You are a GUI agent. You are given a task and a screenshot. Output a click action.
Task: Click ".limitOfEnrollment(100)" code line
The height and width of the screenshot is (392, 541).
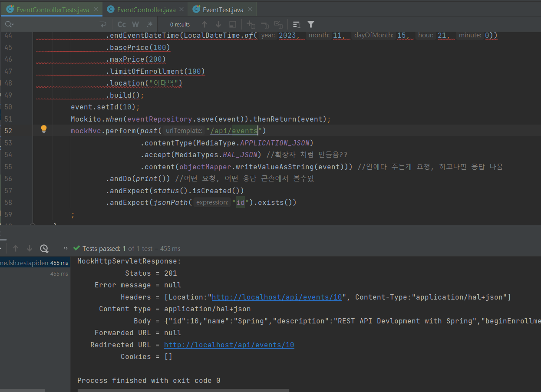(155, 71)
